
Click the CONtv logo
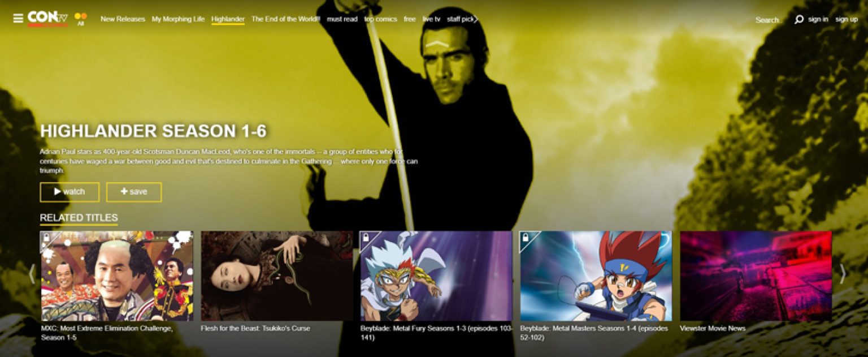point(47,18)
